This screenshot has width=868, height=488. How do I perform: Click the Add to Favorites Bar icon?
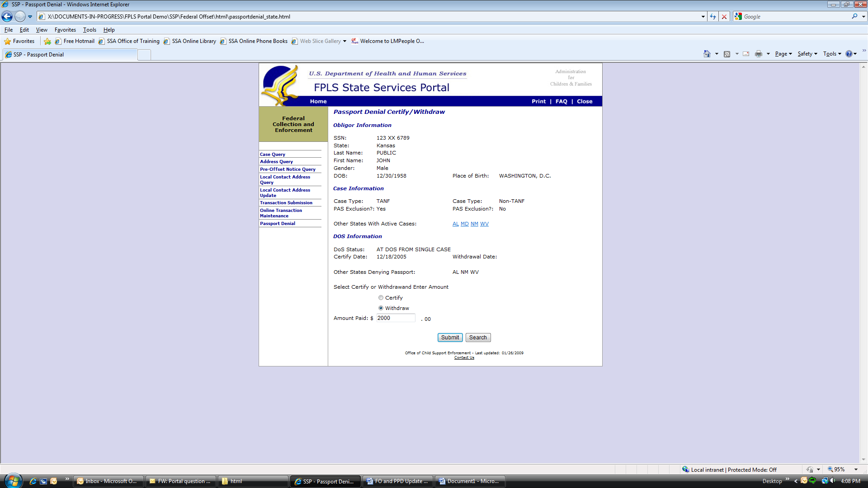tap(47, 41)
